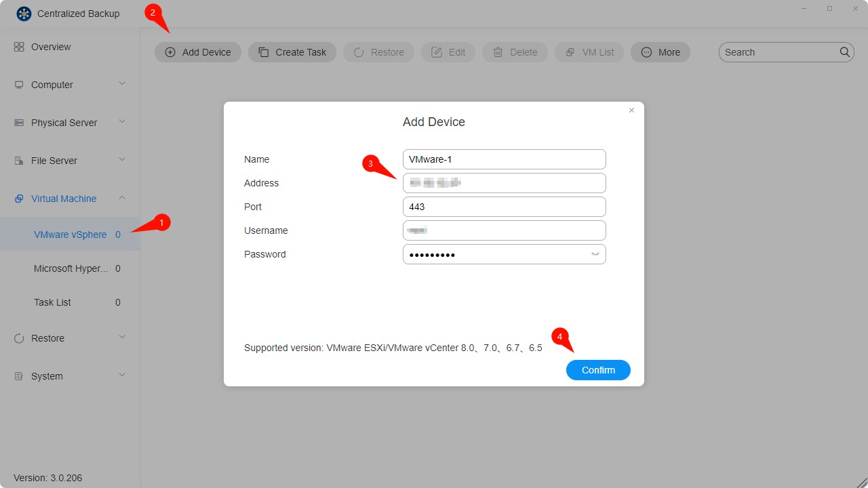Viewport: 868px width, 488px height.
Task: Open the Add Device toolbar icon
Action: (x=170, y=52)
